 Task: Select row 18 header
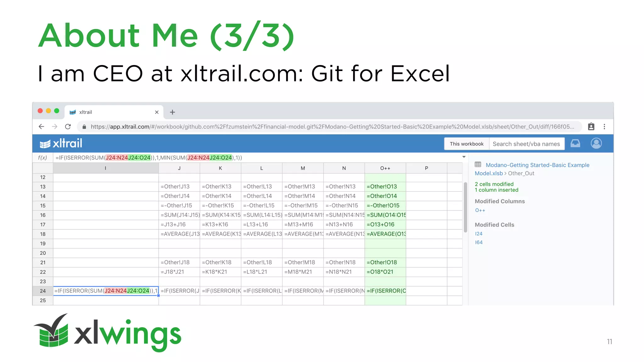pyautogui.click(x=43, y=234)
